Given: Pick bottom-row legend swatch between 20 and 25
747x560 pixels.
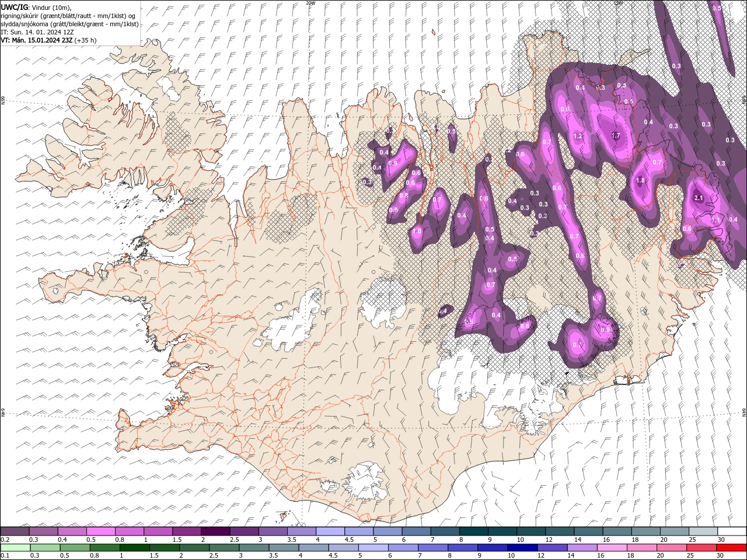Looking at the screenshot, I should click(x=672, y=548).
